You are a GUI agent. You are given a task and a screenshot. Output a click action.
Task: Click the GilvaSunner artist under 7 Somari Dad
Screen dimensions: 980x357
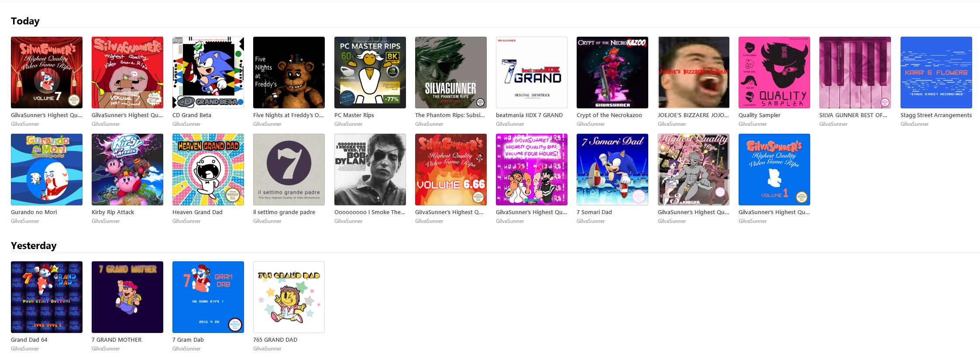(x=591, y=221)
